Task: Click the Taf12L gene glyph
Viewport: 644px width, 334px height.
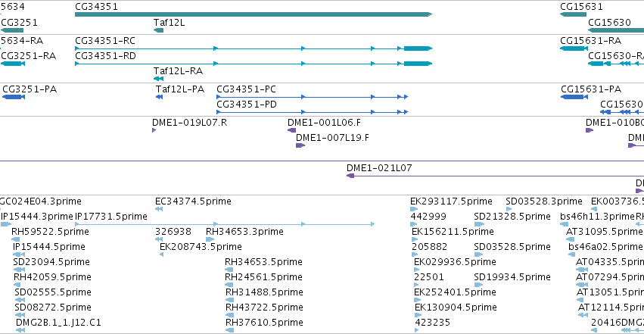Action: pyautogui.click(x=158, y=30)
